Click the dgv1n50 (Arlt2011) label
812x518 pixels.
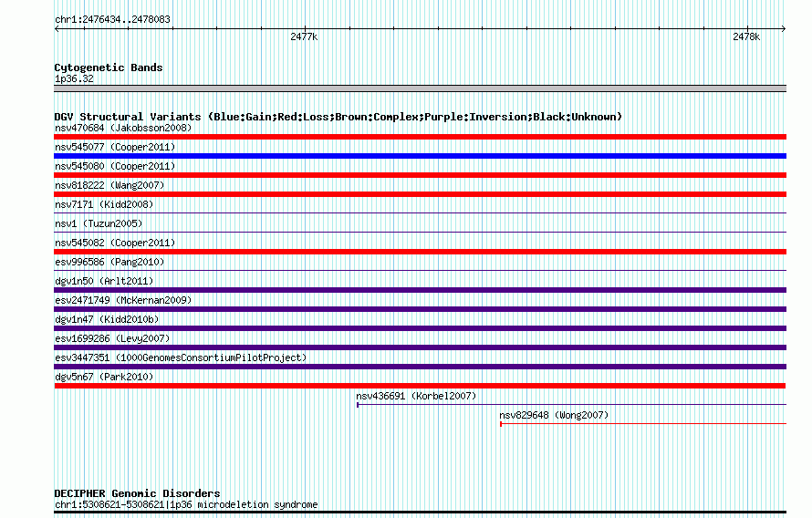[x=104, y=281]
